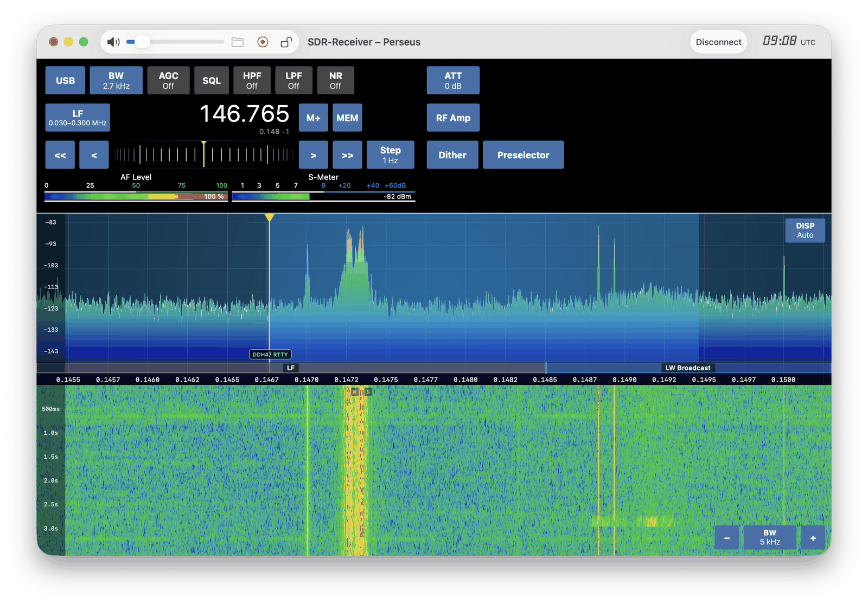Toggle the Dither button
The width and height of the screenshot is (868, 604).
click(452, 155)
